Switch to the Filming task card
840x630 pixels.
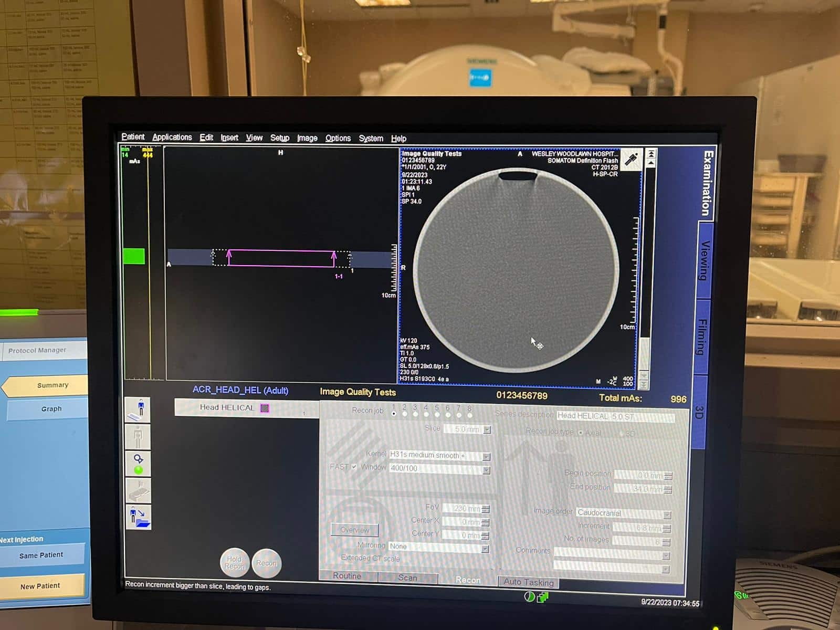tap(702, 337)
